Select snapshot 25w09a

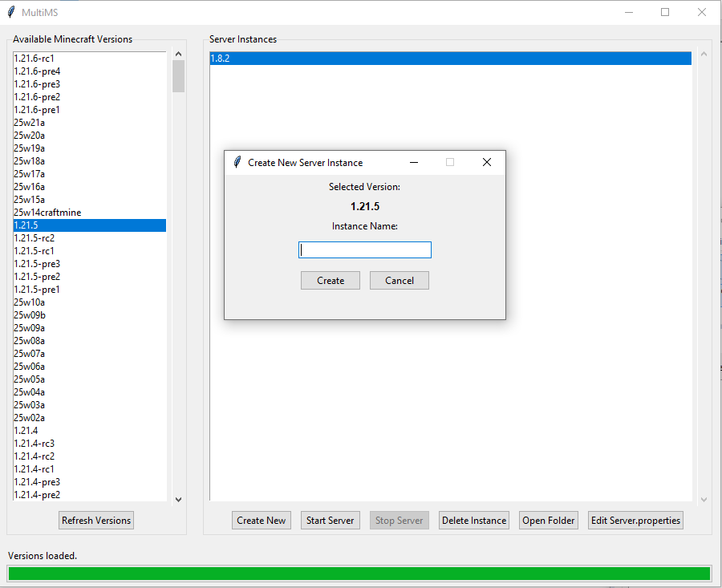point(89,328)
